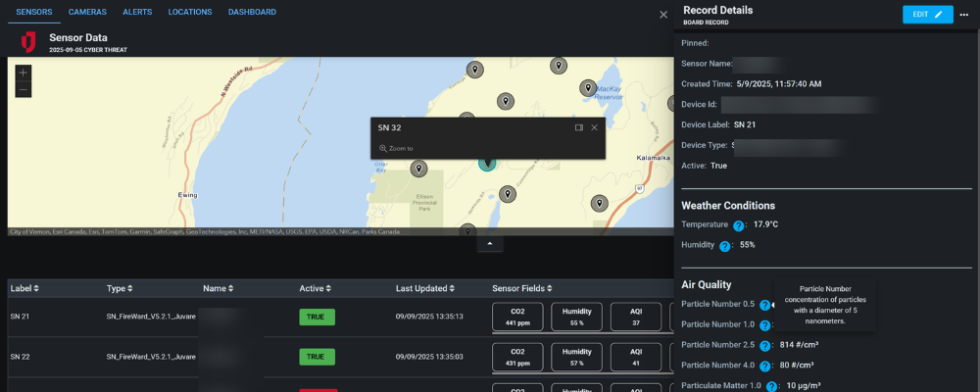Screen dimensions: 980x392
Task: Zoom out on the map
Action: click(24, 90)
